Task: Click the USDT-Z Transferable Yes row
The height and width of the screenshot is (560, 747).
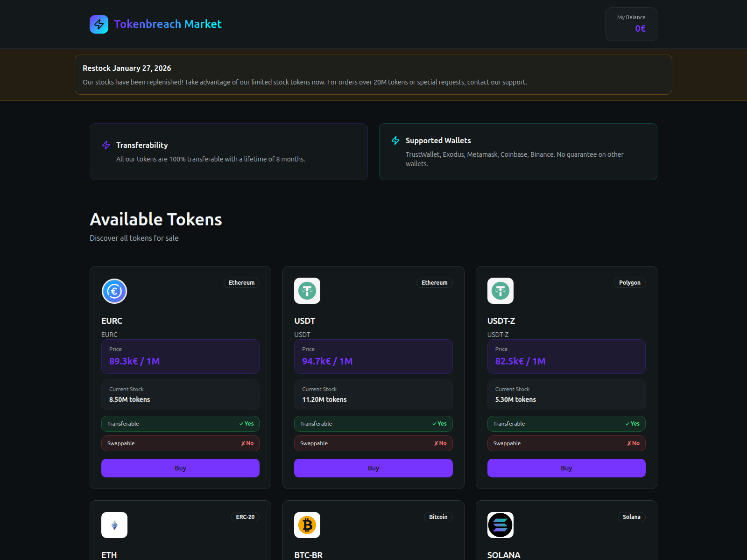Action: coord(566,424)
